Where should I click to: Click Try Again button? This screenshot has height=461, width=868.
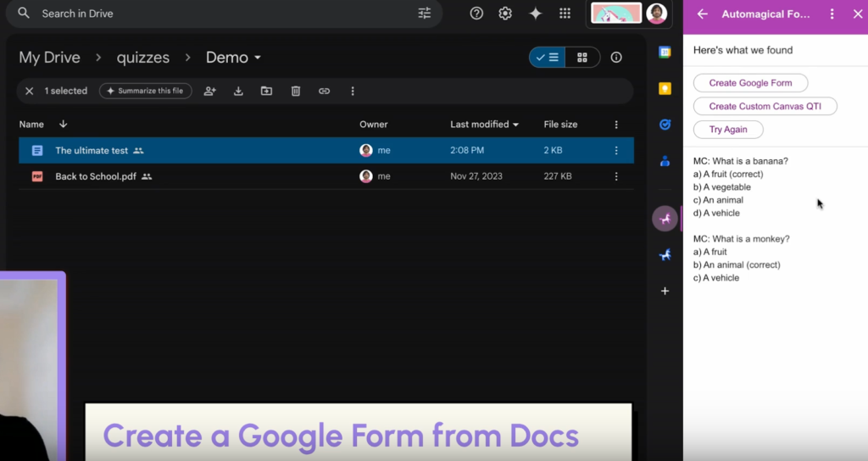[x=728, y=130]
